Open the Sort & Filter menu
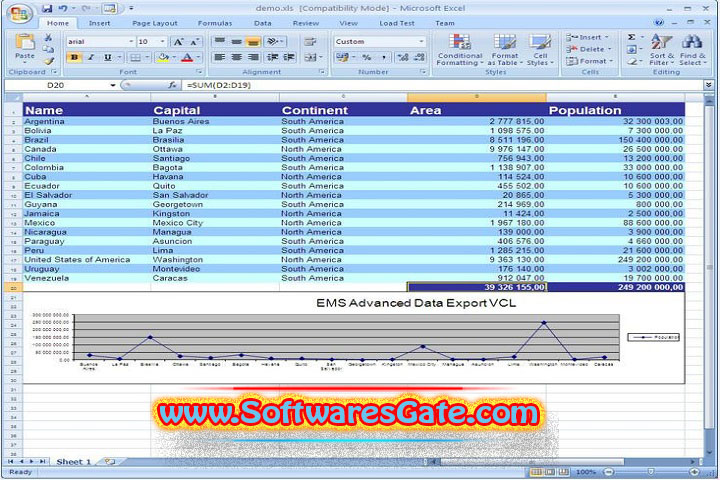Viewport: 720px width, 480px height. click(662, 50)
